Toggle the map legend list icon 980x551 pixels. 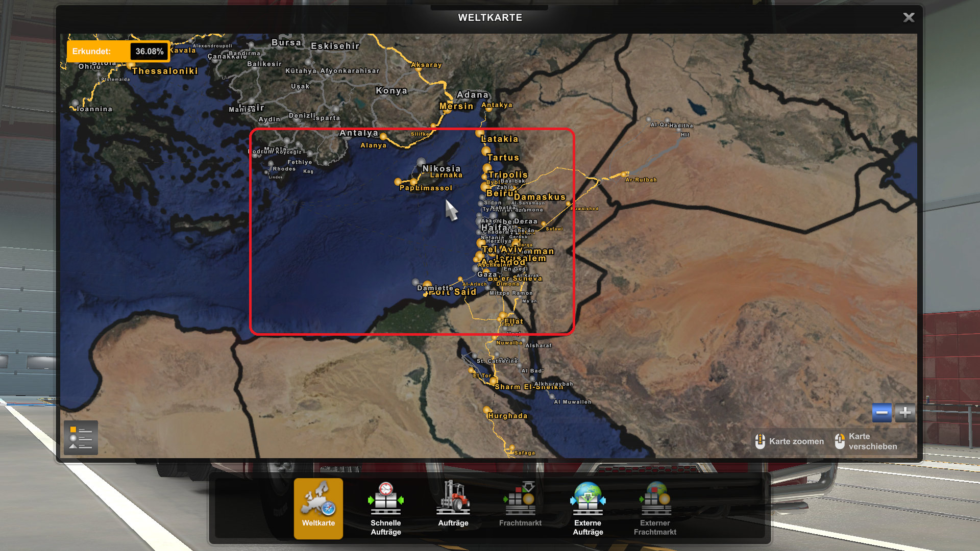point(81,438)
